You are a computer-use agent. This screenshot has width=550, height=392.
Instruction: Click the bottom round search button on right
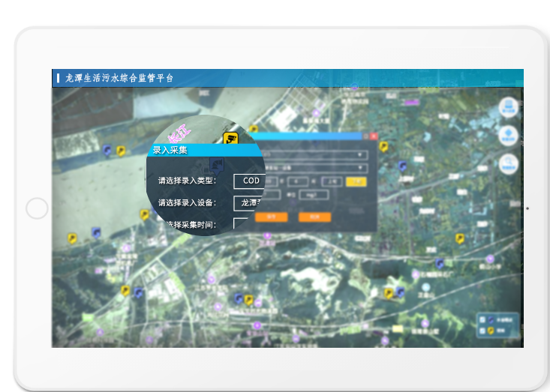509,163
